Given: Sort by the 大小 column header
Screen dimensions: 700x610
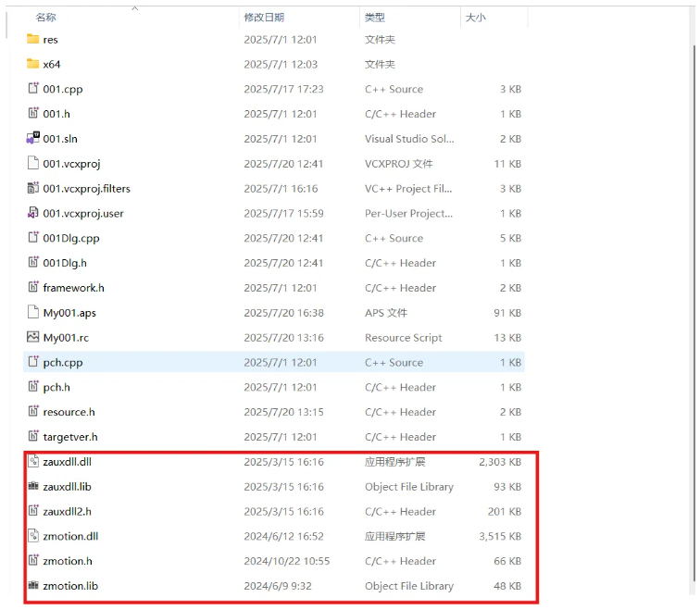Looking at the screenshot, I should pyautogui.click(x=475, y=18).
